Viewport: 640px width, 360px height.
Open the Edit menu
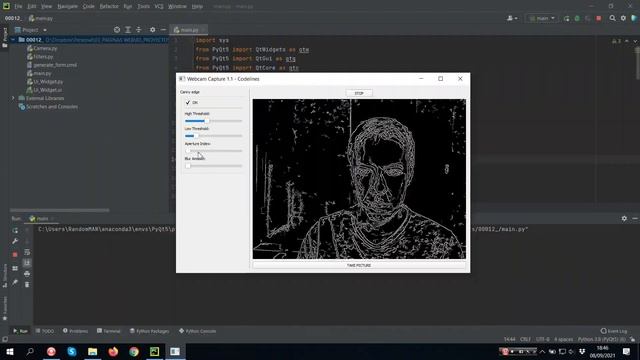click(32, 7)
